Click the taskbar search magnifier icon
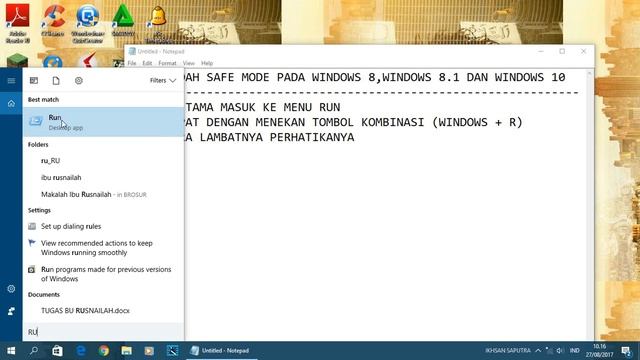 point(34,351)
